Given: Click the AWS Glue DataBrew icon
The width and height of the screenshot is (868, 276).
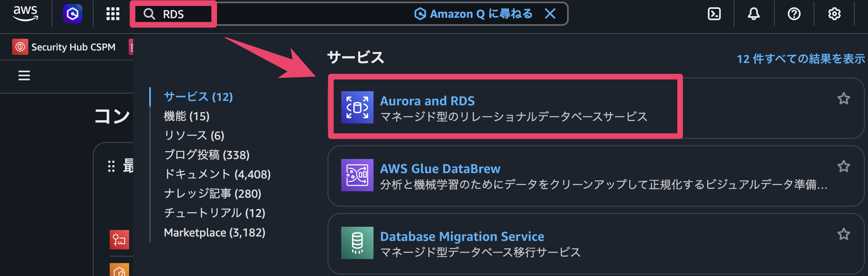Looking at the screenshot, I should [357, 175].
